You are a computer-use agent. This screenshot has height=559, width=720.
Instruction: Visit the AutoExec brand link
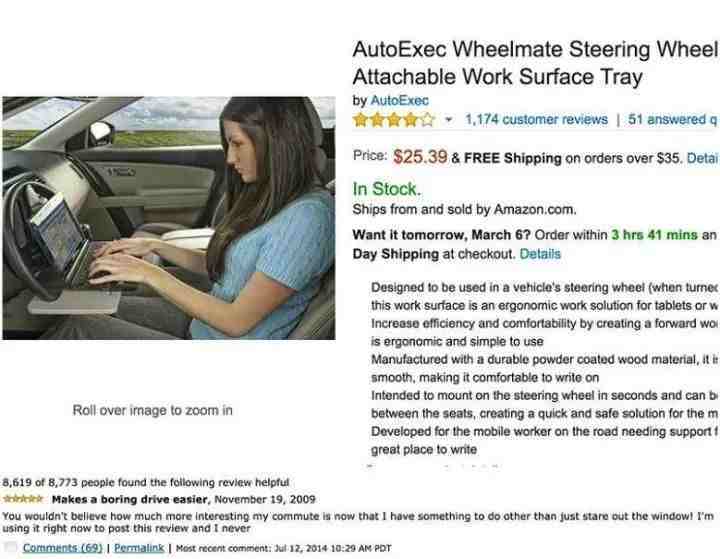click(399, 100)
